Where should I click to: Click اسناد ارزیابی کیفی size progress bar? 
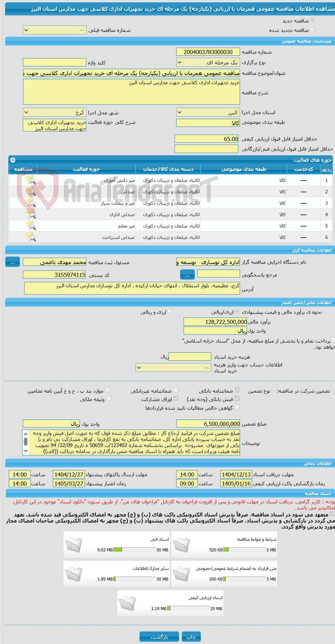pos(188,608)
